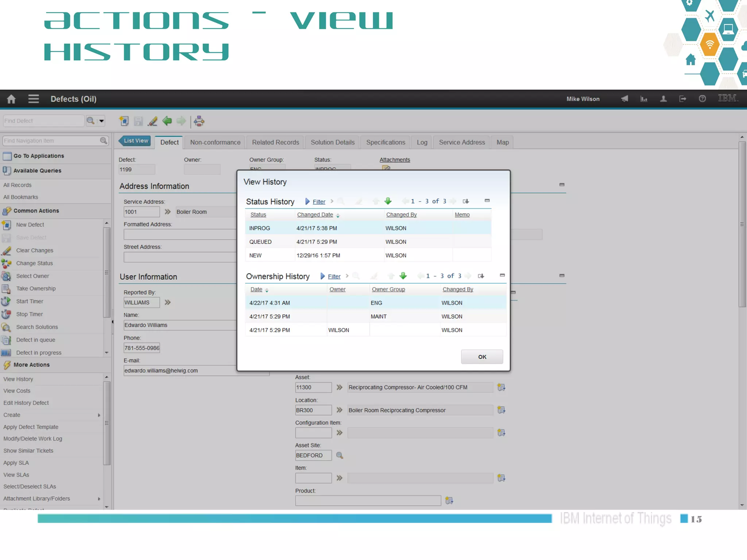This screenshot has width=747, height=560.
Task: Switch to the Solution Details tab
Action: coord(333,142)
